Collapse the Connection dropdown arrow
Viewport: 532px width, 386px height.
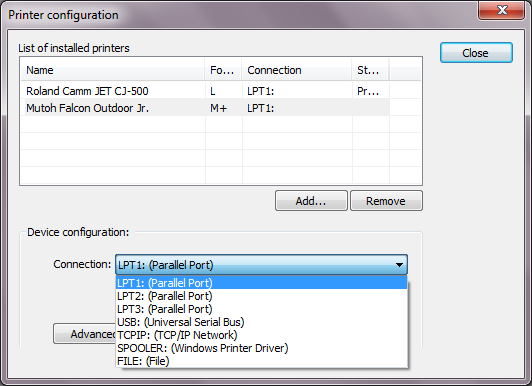click(399, 265)
